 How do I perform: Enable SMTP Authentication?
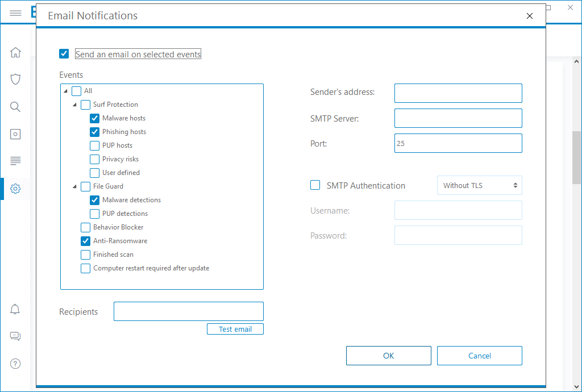click(x=315, y=185)
